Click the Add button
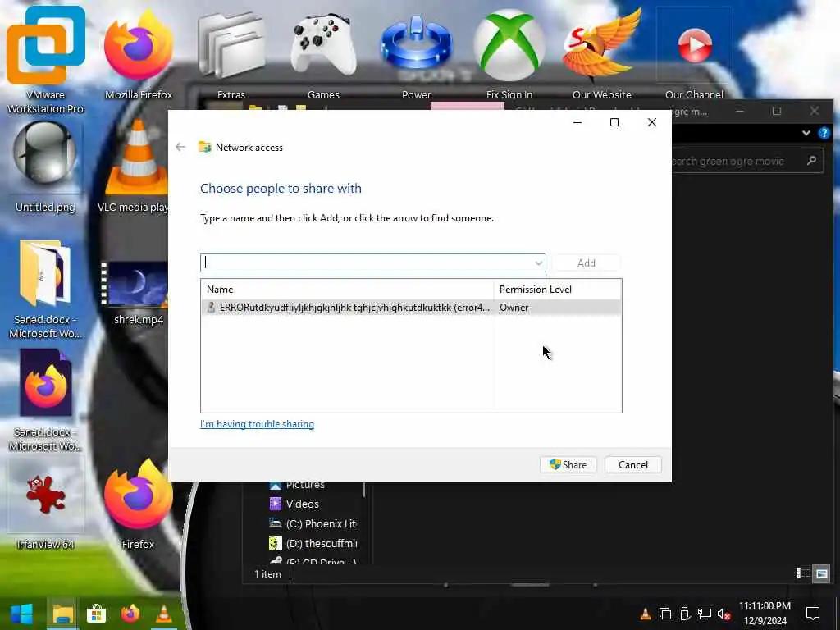Screen dimensions: 840x630 click(586, 263)
